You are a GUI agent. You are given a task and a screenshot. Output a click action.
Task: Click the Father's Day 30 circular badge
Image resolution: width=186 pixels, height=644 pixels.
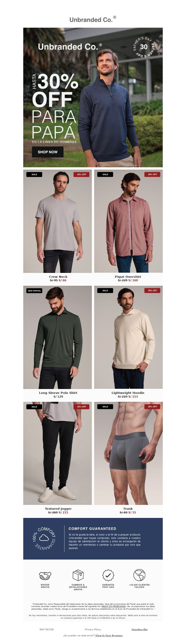tap(143, 47)
